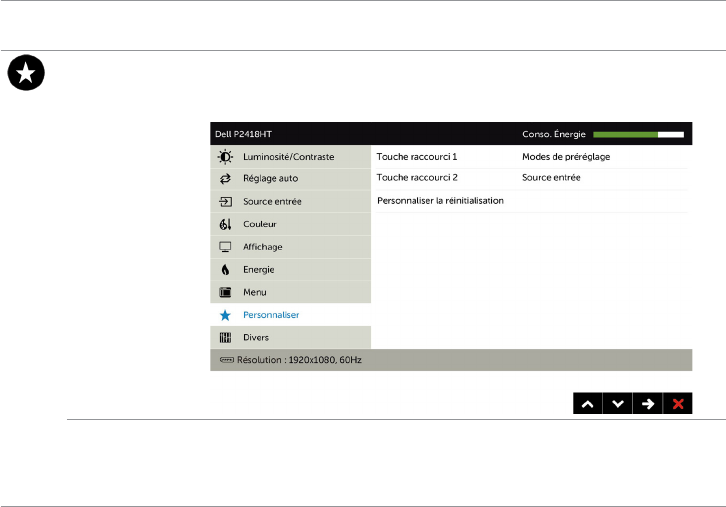Click the blue Personnaliser star icon

pyautogui.click(x=225, y=315)
